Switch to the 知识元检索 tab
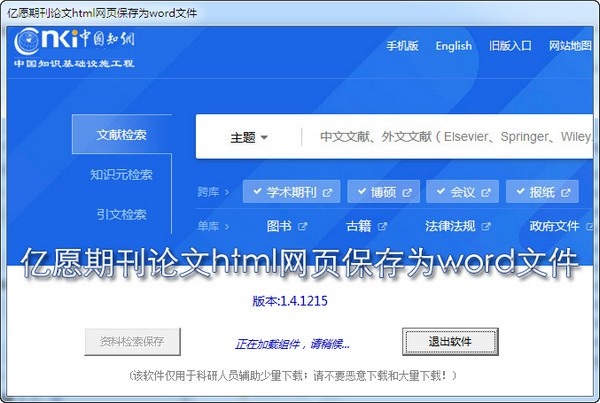This screenshot has height=403, width=600. [x=121, y=175]
